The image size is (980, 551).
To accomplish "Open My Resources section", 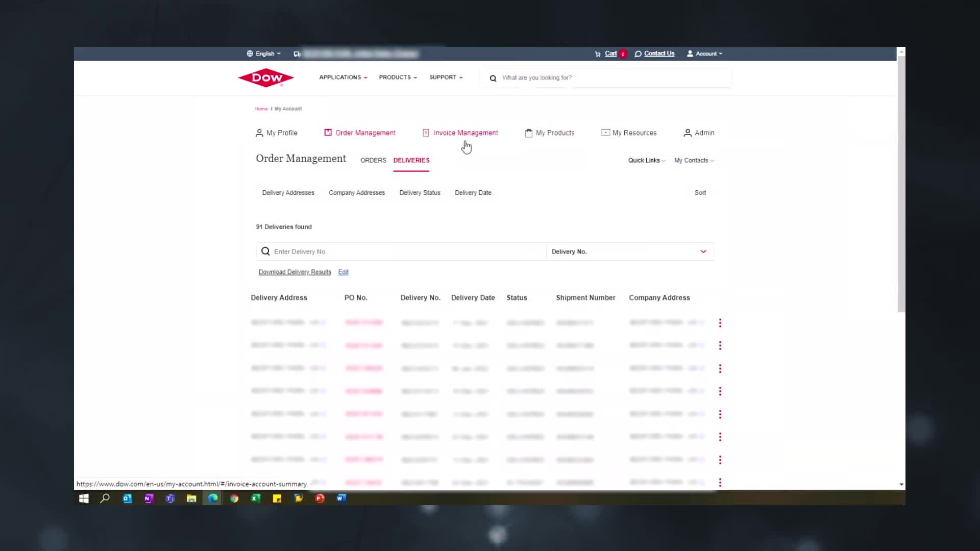I will [x=629, y=133].
